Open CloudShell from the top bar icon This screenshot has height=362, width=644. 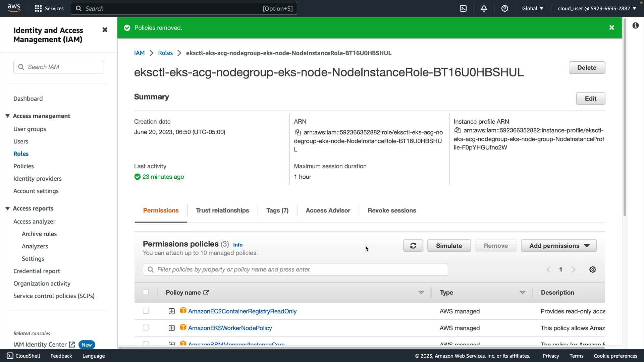click(x=463, y=8)
